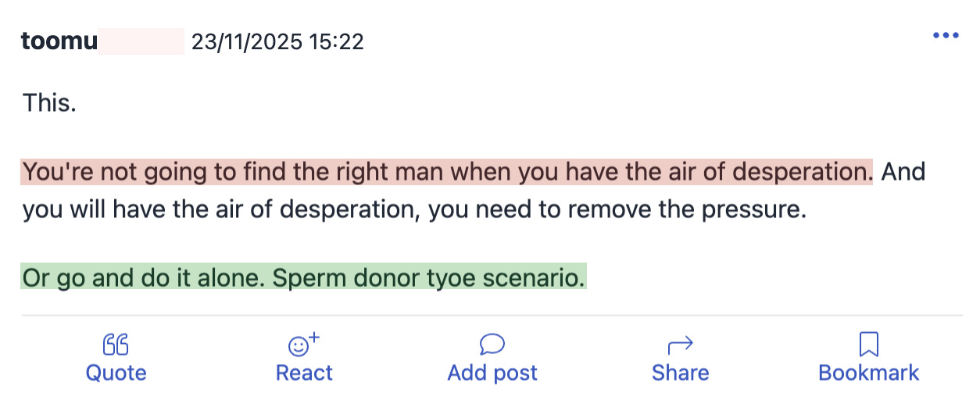Viewport: 980px width, 397px height.
Task: Click the pink highlighted sentence about desperation
Action: [446, 171]
